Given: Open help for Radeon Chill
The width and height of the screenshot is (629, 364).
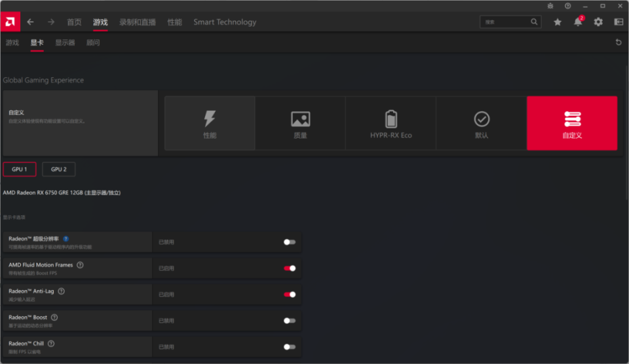Looking at the screenshot, I should click(x=51, y=344).
